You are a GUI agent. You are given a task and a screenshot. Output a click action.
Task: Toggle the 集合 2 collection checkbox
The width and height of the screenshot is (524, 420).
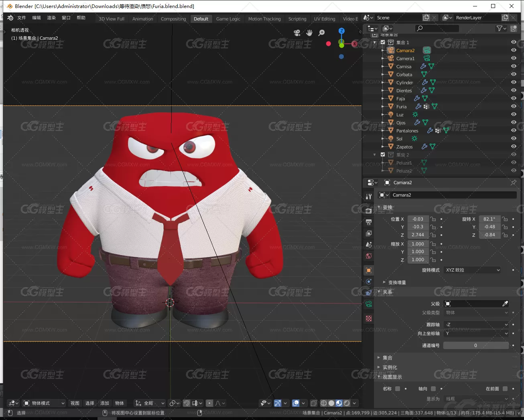(x=383, y=154)
